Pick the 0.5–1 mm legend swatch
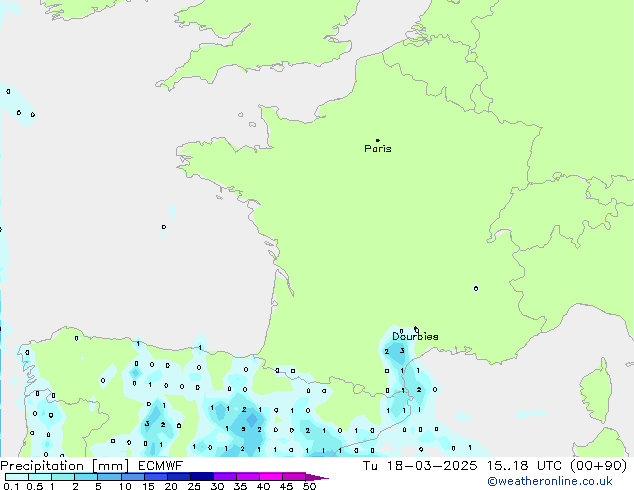The image size is (634, 490). (x=40, y=477)
